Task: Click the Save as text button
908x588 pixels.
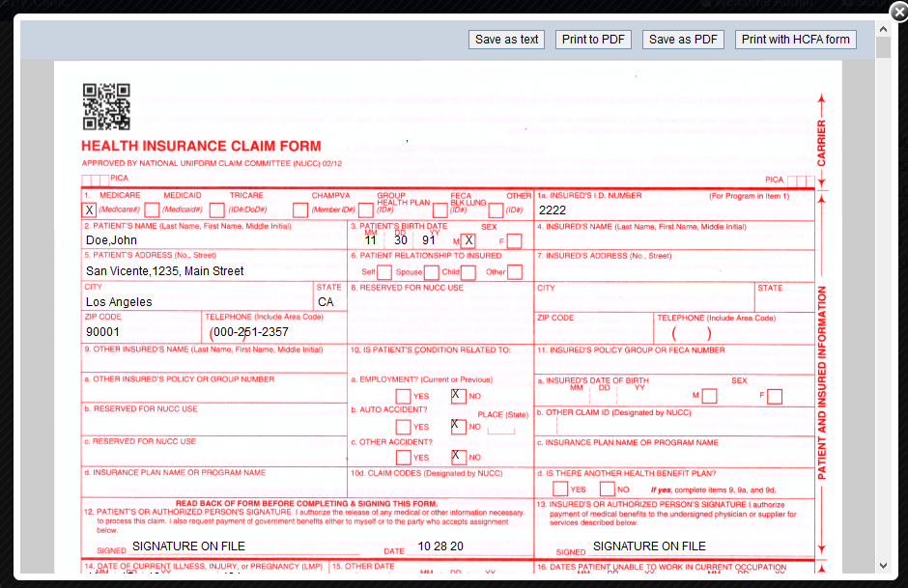Action: click(x=507, y=40)
